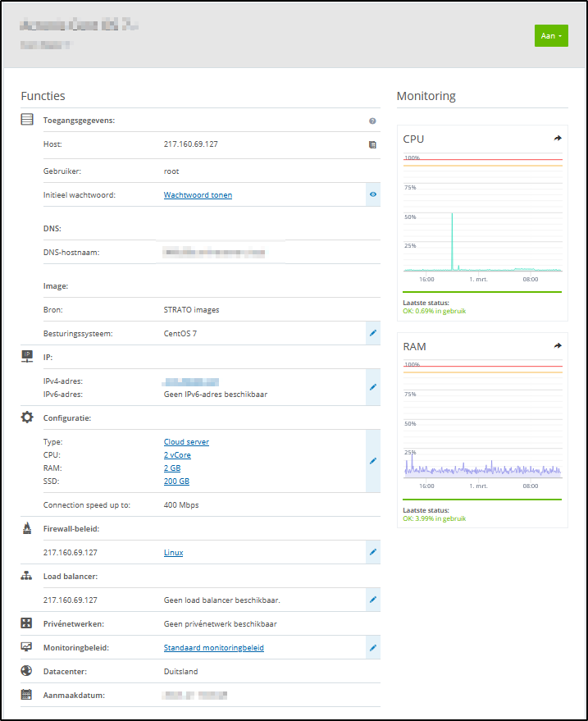Click the 2 GB RAM link

pyautogui.click(x=173, y=468)
